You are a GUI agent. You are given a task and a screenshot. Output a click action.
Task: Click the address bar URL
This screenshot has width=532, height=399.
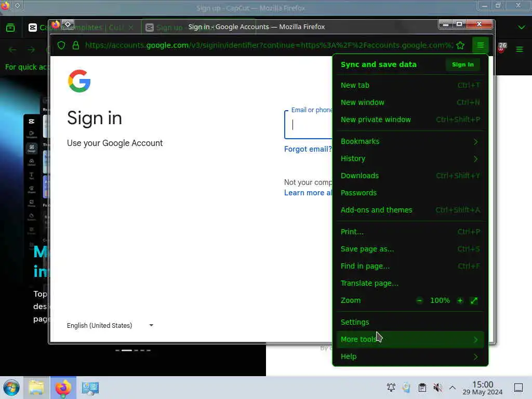pos(269,45)
